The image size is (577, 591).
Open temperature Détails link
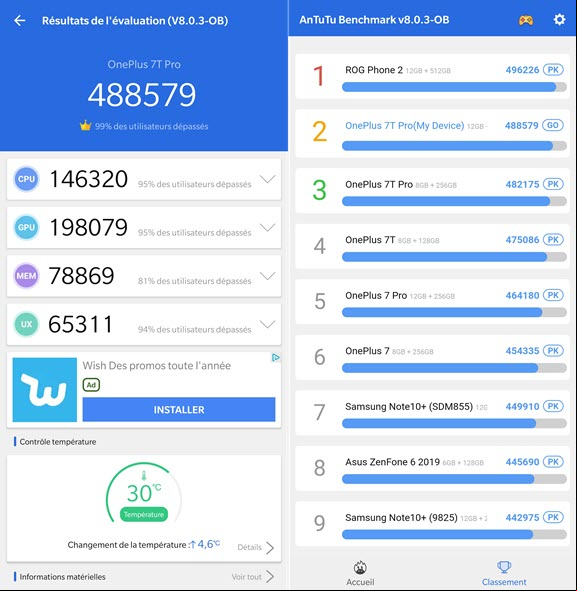[x=256, y=547]
